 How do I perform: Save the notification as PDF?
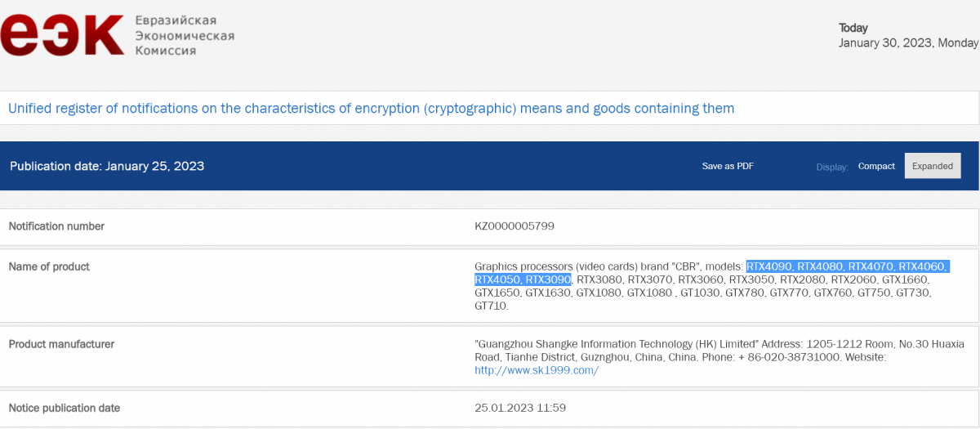click(728, 166)
